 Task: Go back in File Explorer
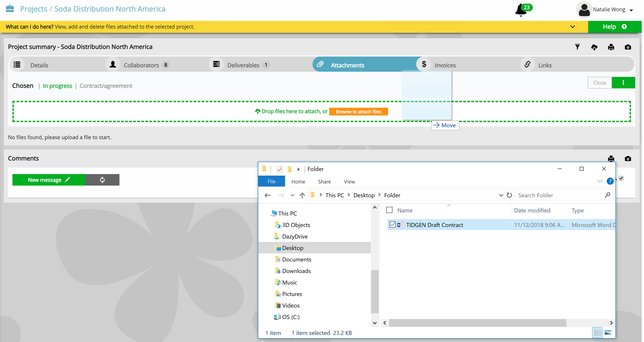point(267,195)
